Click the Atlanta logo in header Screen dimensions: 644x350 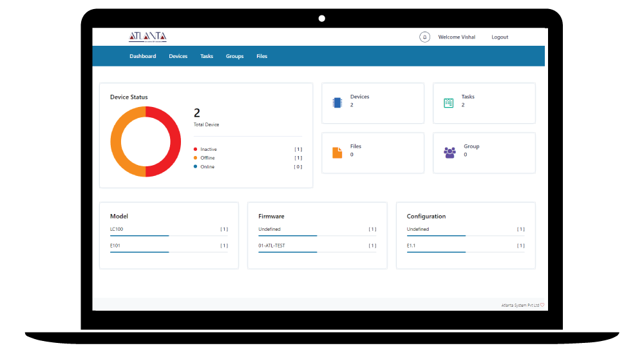(x=147, y=37)
